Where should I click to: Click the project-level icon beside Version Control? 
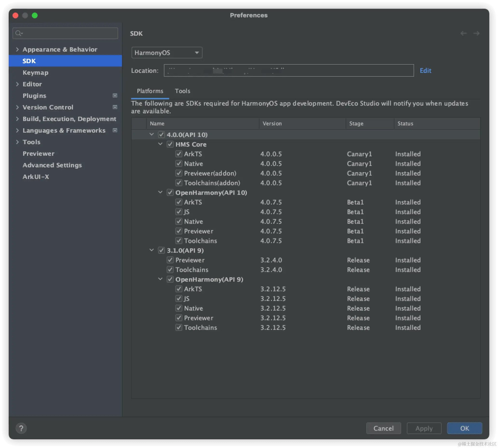pyautogui.click(x=115, y=107)
